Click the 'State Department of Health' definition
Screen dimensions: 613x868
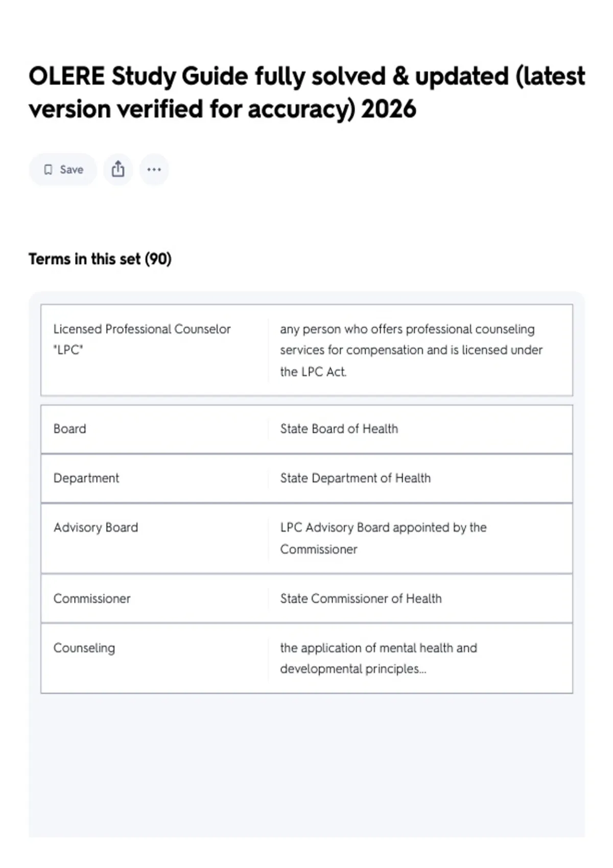(355, 478)
